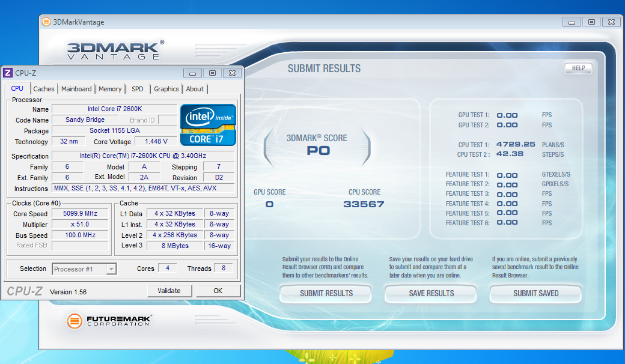The width and height of the screenshot is (625, 364).
Task: Click the CPU-Z purple Z icon
Action: 8,73
